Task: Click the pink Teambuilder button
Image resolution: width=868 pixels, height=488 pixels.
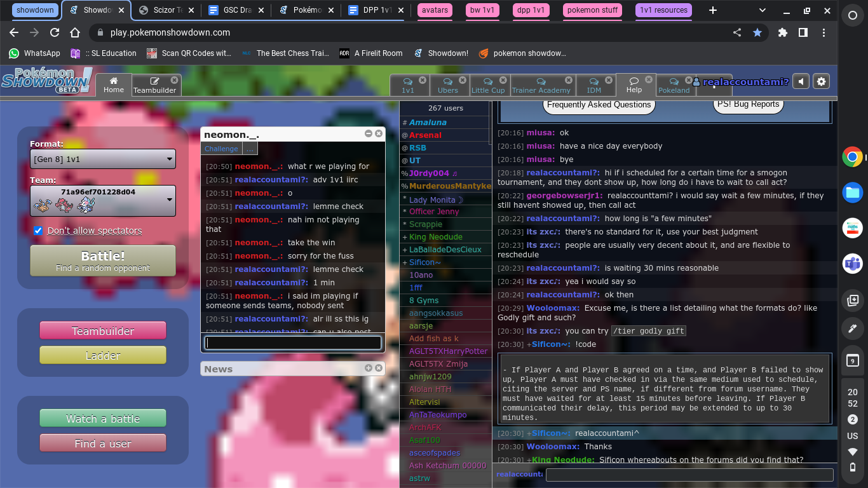Action: [103, 331]
